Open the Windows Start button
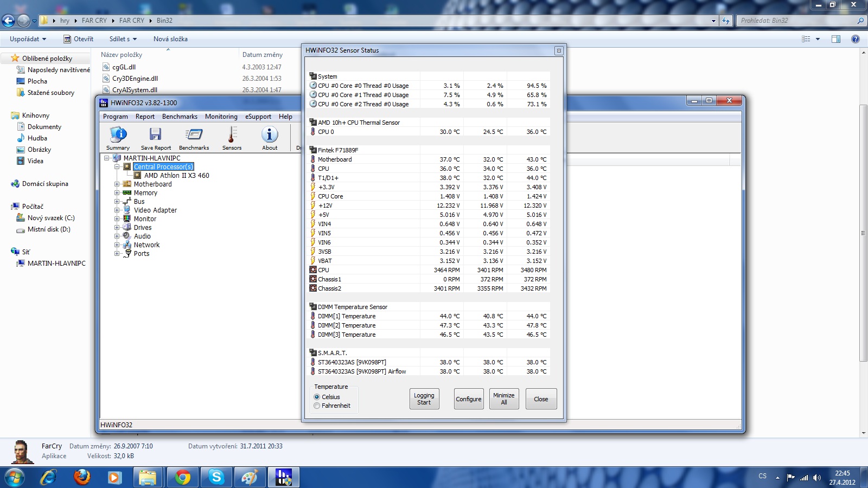The image size is (868, 488). pyautogui.click(x=15, y=477)
